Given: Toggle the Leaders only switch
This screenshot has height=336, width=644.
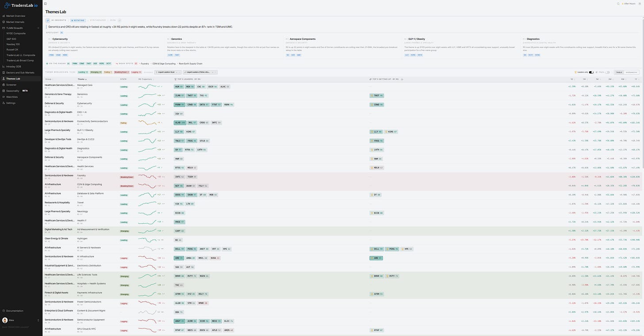Looking at the screenshot, I should click(591, 72).
